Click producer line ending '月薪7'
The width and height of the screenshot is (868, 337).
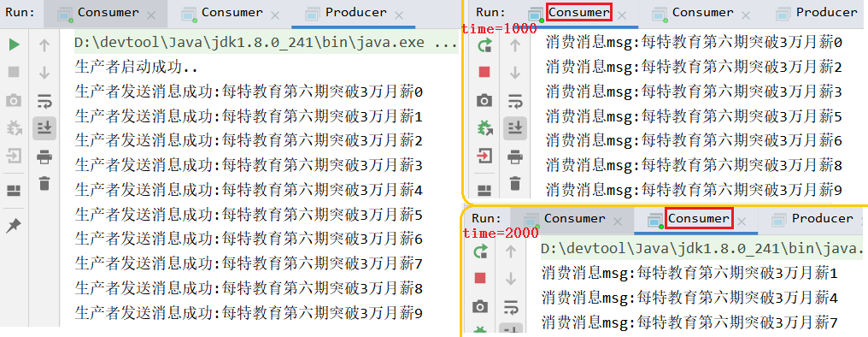pos(249,264)
